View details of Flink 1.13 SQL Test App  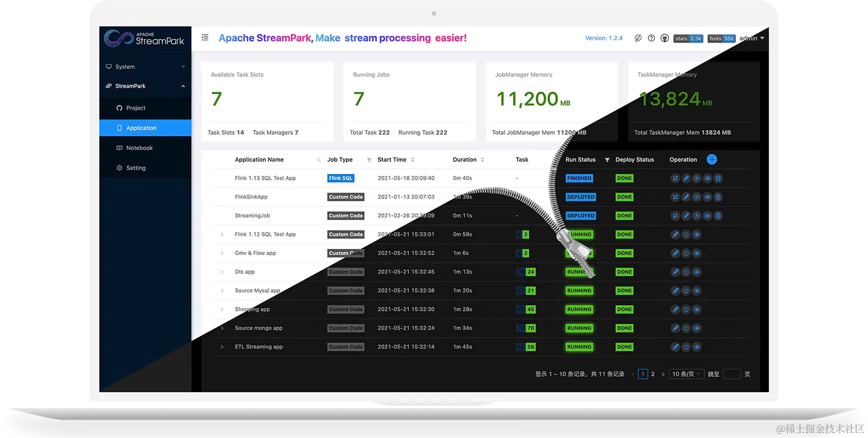pyautogui.click(x=707, y=178)
